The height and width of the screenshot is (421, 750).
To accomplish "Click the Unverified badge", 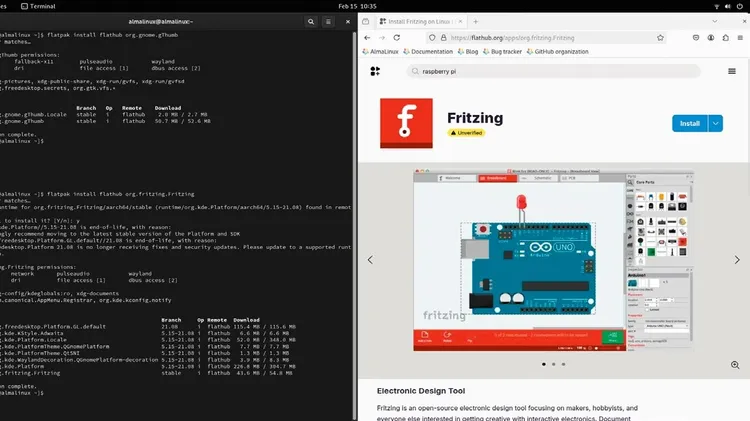I will click(466, 133).
